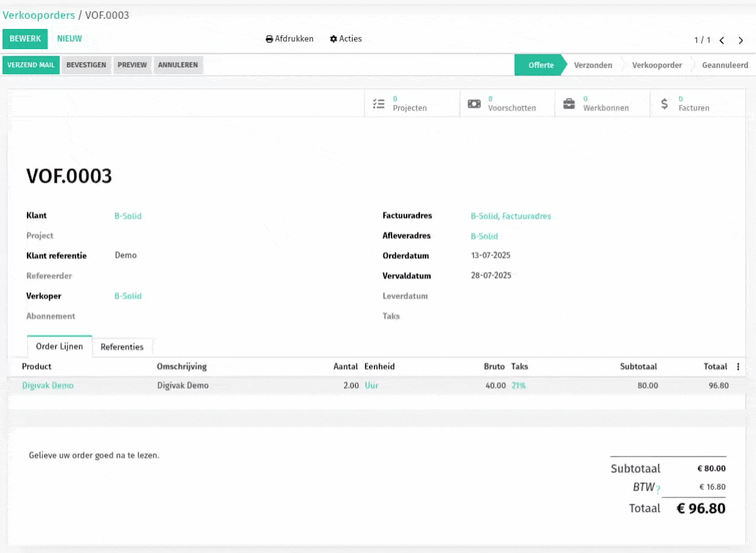Click the Uur unit link
756x553 pixels.
click(371, 385)
